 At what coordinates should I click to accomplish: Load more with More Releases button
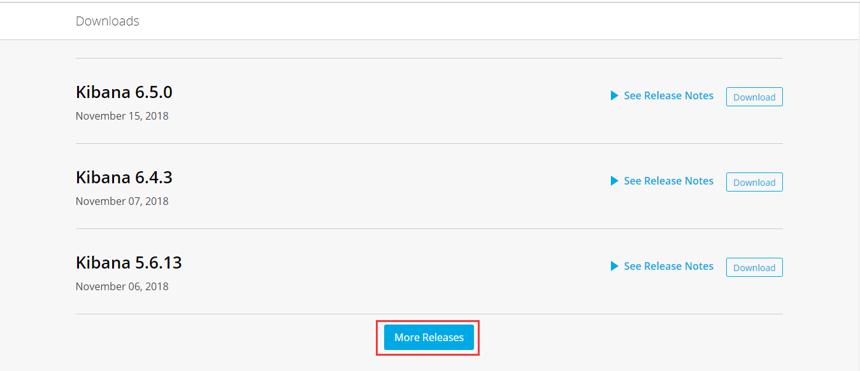[429, 338]
